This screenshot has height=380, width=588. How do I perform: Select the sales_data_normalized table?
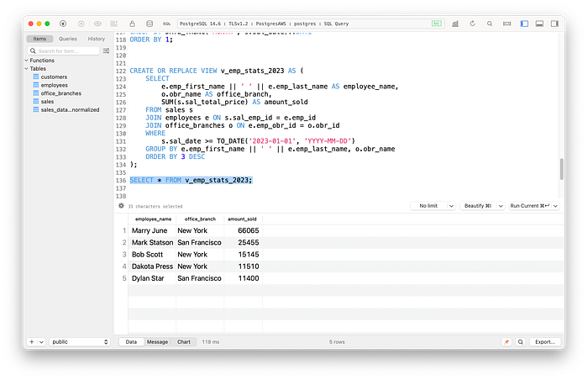[x=70, y=110]
